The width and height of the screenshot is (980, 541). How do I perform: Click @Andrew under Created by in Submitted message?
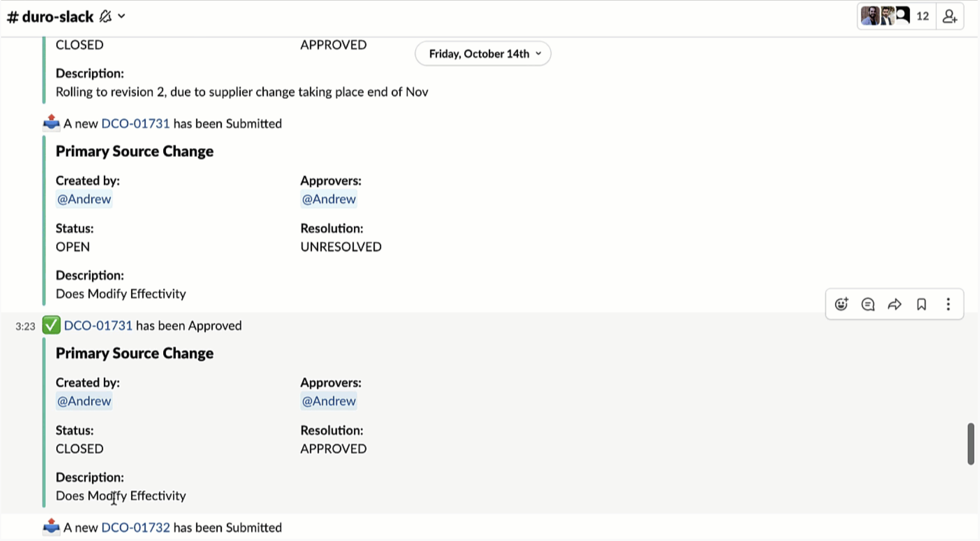click(84, 199)
